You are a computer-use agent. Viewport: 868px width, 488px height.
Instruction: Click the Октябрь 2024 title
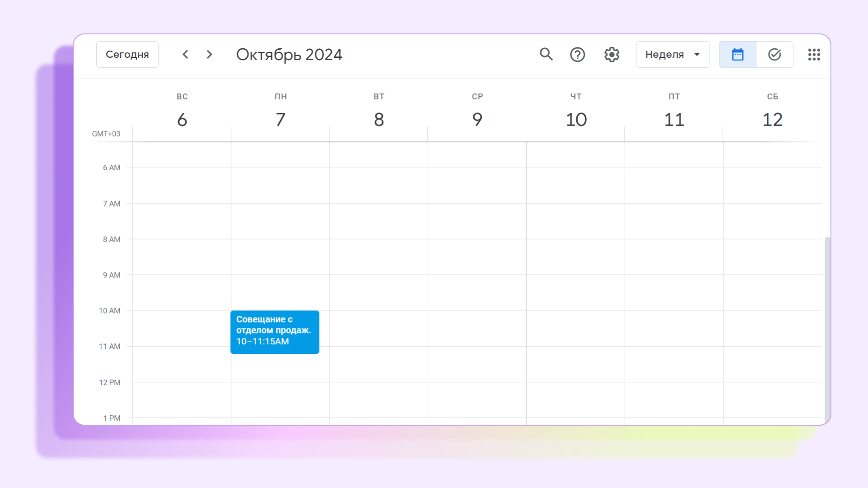289,55
